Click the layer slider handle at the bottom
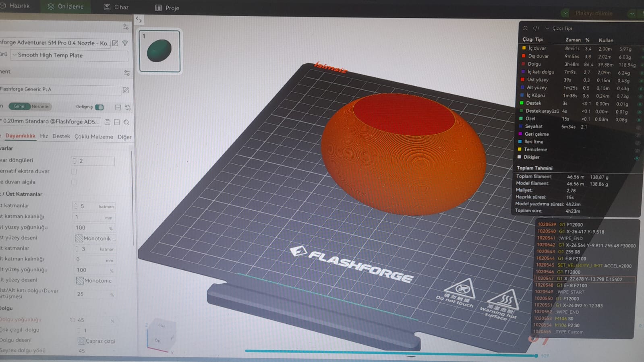This screenshot has width=644, height=362. click(x=536, y=356)
